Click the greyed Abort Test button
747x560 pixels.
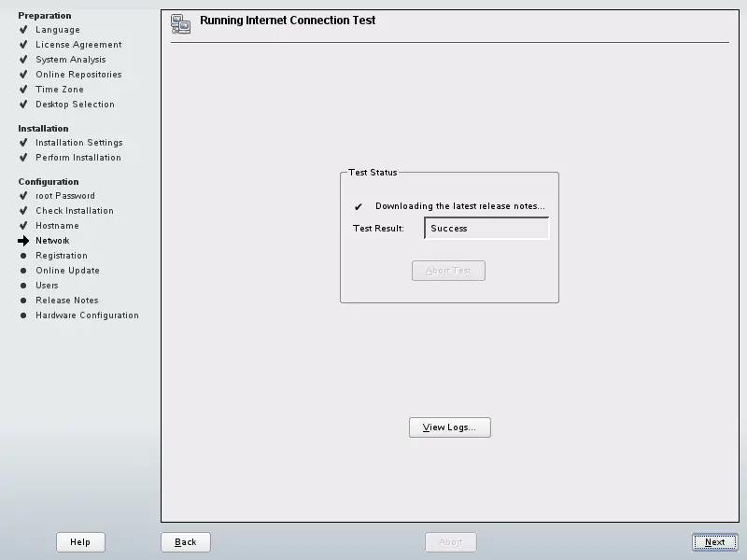[x=448, y=271]
